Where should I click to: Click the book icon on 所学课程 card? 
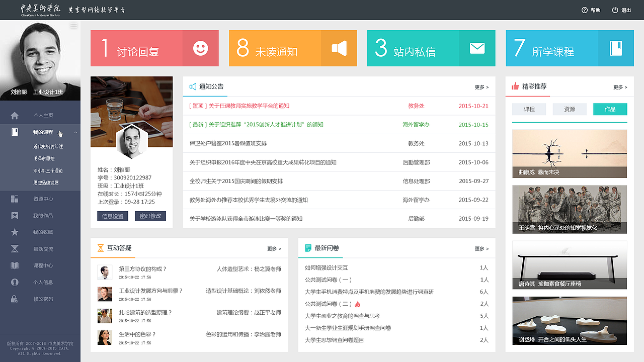coord(615,48)
